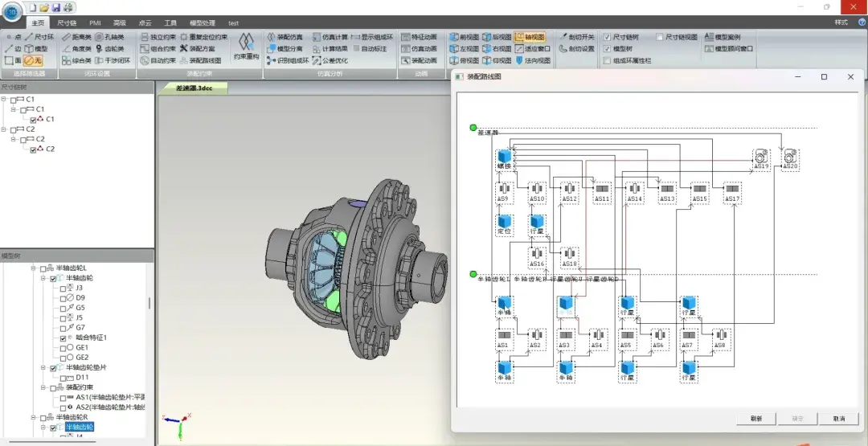Switch to the 模型处理 ribbon tab
The image size is (868, 446).
click(202, 23)
